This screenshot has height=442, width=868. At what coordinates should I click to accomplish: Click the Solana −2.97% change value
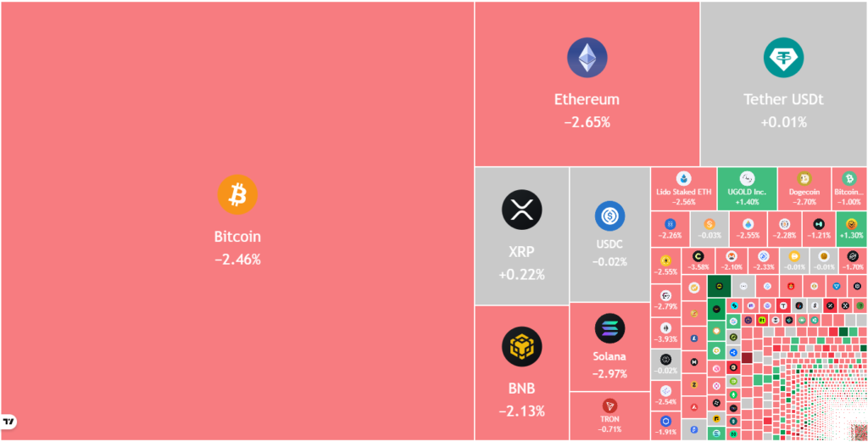(x=609, y=373)
